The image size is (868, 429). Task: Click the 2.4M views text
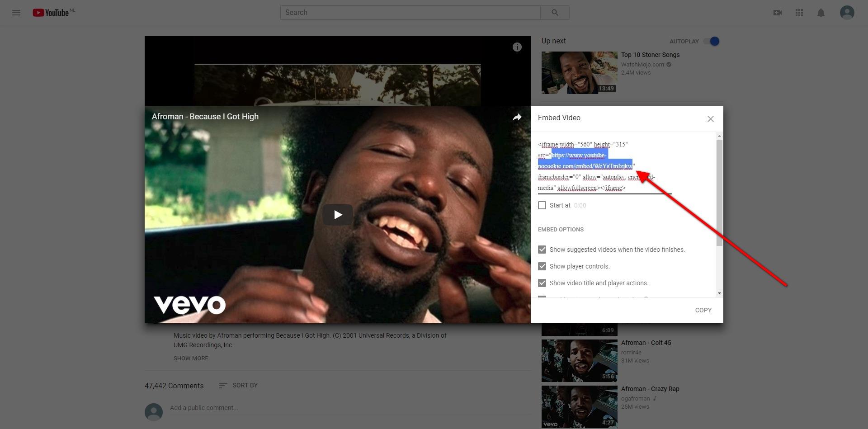(x=636, y=72)
